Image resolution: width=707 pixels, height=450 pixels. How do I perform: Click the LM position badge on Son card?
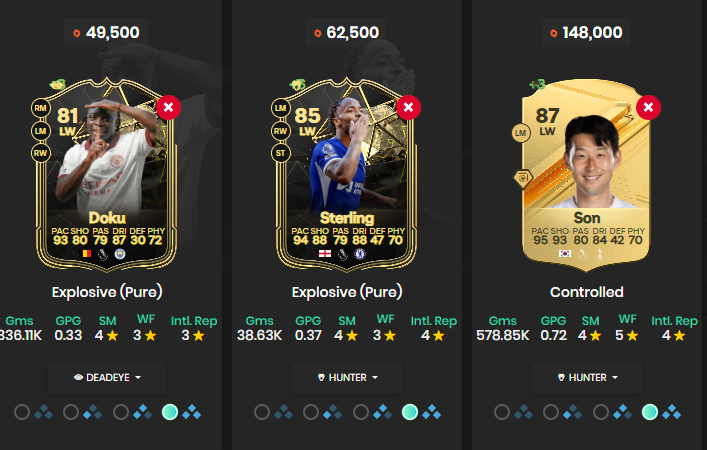coord(521,133)
